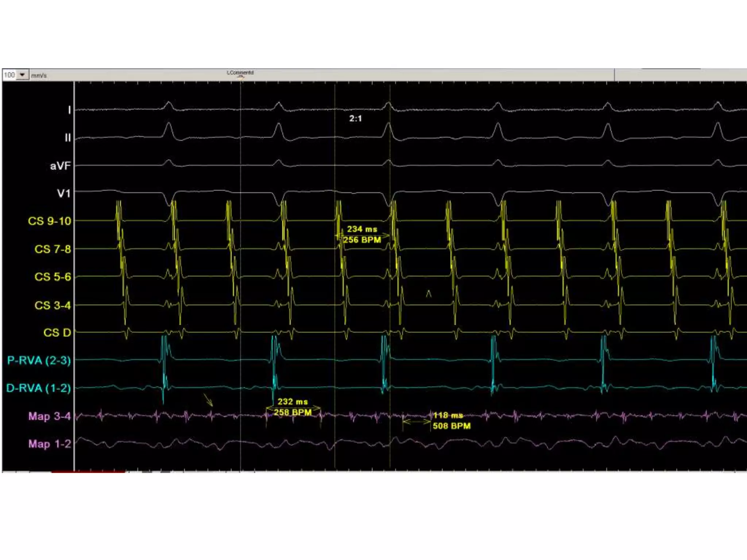Click the 232 ms caliper measurement
Viewport: 747px width, 560px height.
pos(293,401)
